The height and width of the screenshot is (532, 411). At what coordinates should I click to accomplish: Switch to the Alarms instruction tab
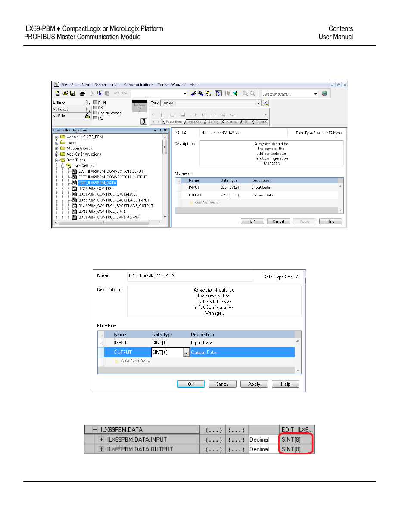(231, 122)
